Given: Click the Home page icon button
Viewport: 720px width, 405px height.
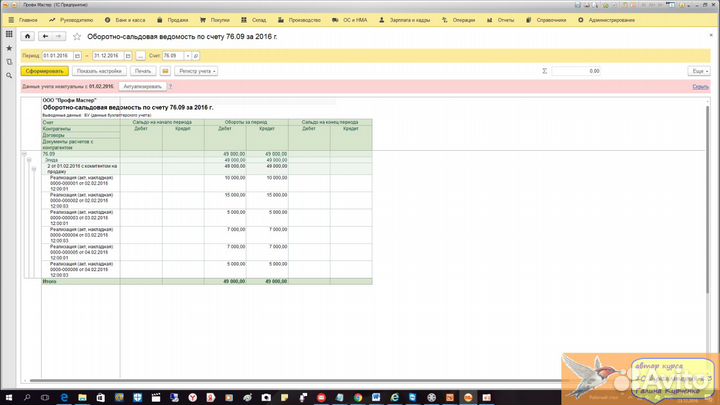Looking at the screenshot, I should click(29, 37).
